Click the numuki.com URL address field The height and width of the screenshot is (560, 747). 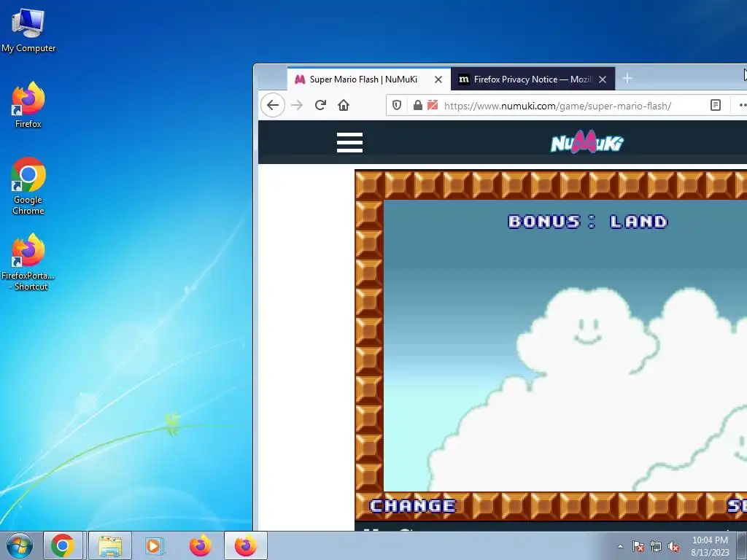(557, 106)
